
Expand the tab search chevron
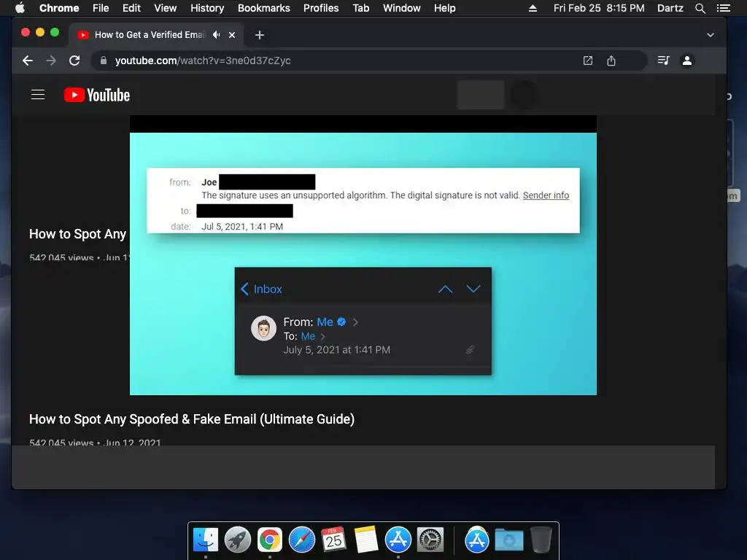(711, 35)
